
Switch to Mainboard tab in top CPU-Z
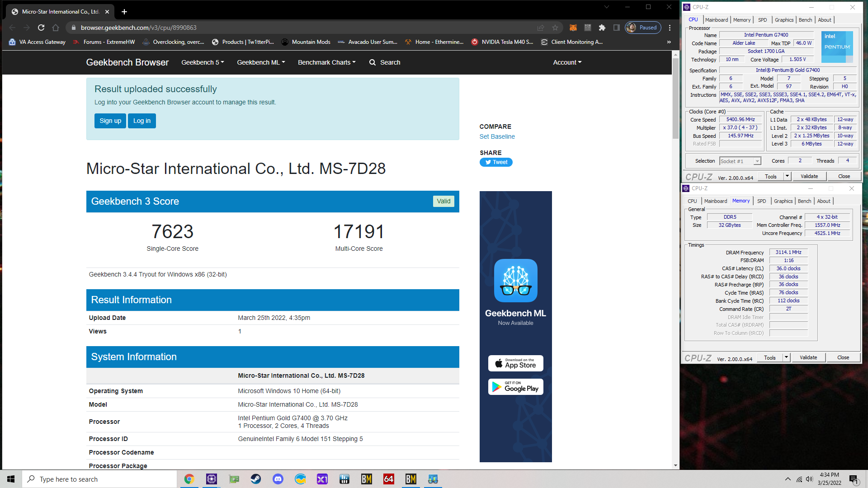[716, 20]
